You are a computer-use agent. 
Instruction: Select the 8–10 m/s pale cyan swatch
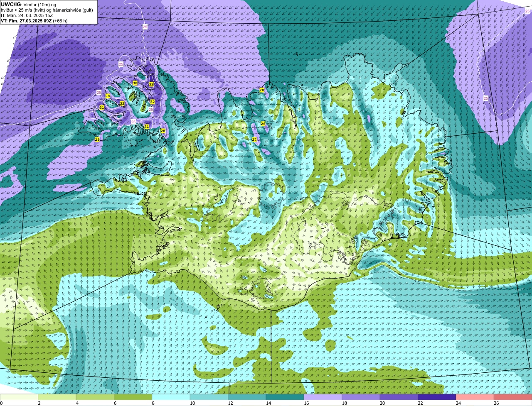click(171, 397)
